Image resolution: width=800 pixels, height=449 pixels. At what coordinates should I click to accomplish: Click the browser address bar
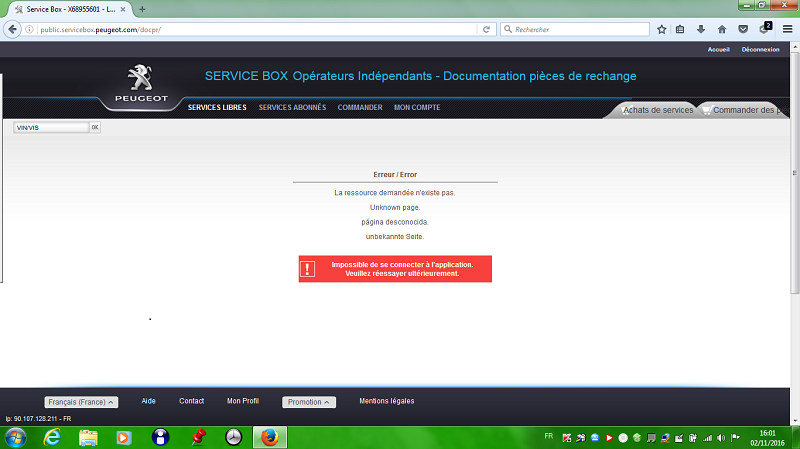click(258, 30)
